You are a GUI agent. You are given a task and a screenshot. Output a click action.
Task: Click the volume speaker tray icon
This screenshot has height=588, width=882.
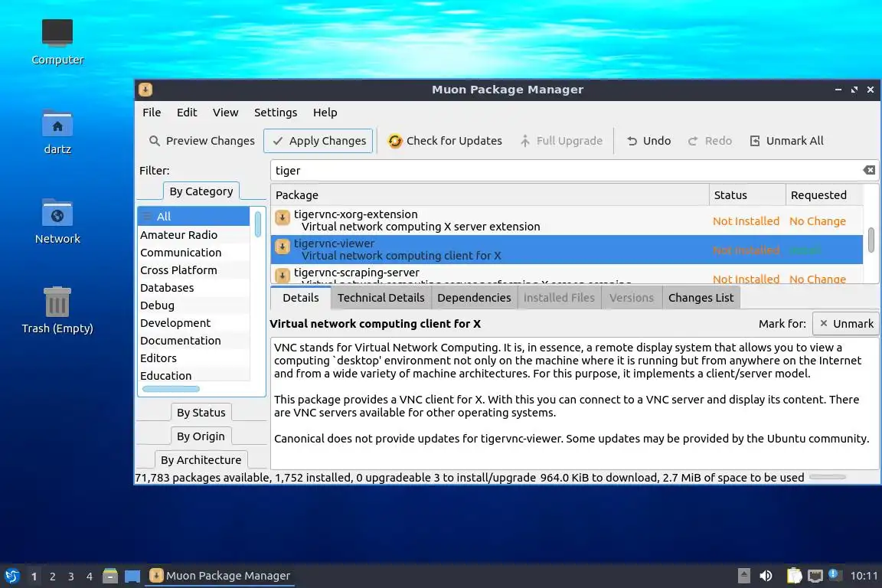click(x=766, y=576)
